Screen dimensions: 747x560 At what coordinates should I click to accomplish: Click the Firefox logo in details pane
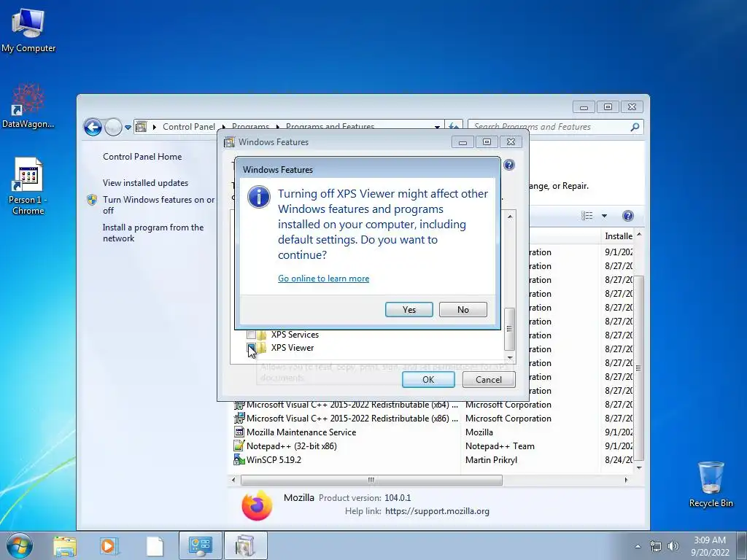click(257, 505)
